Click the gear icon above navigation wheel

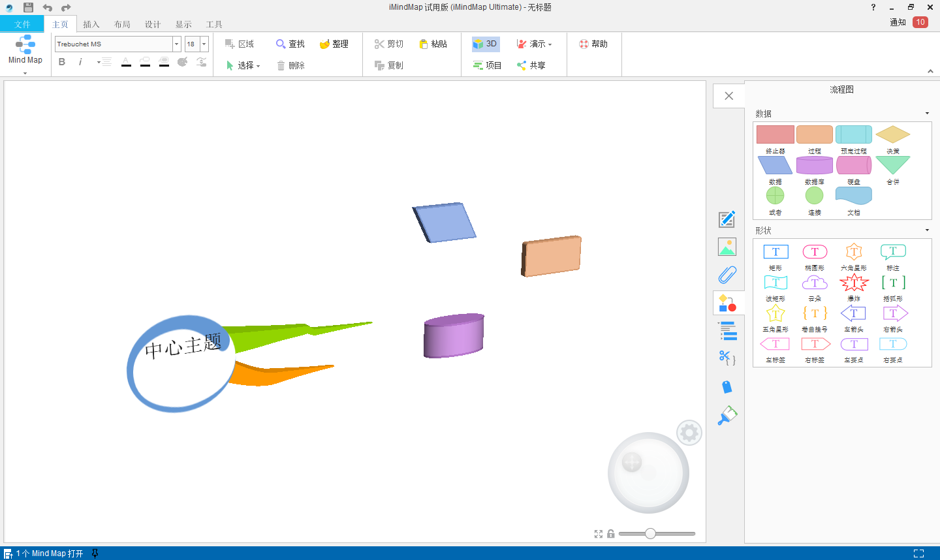(x=689, y=433)
